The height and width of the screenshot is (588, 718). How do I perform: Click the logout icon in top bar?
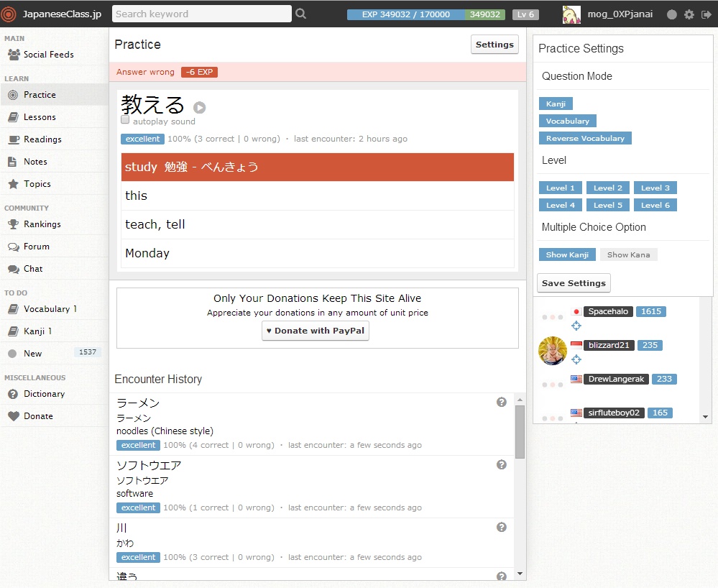coord(706,14)
